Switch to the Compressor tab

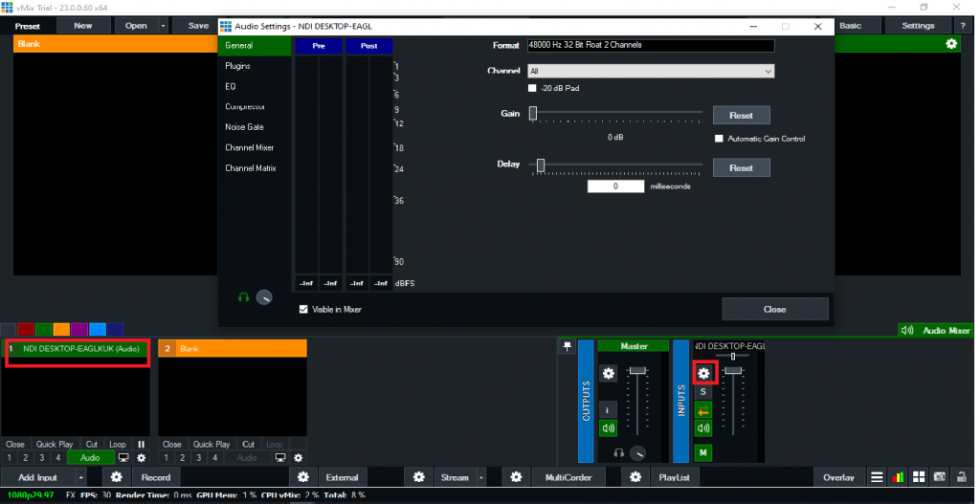pyautogui.click(x=255, y=107)
